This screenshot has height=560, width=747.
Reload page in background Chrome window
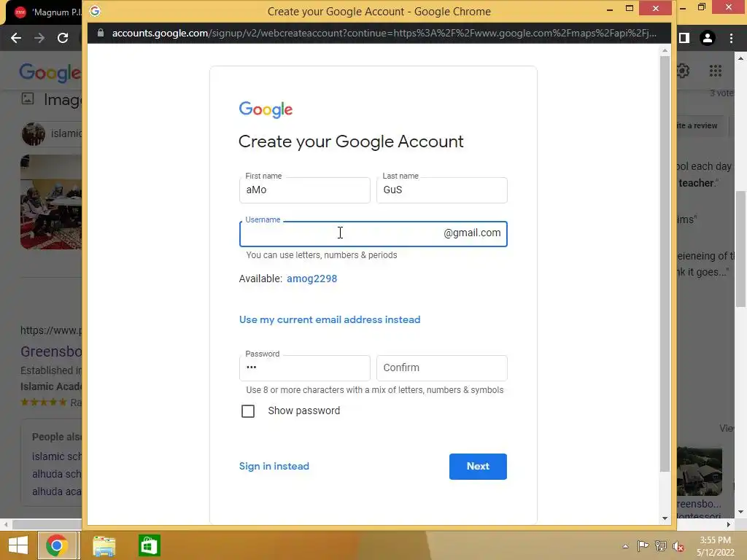[x=63, y=38]
